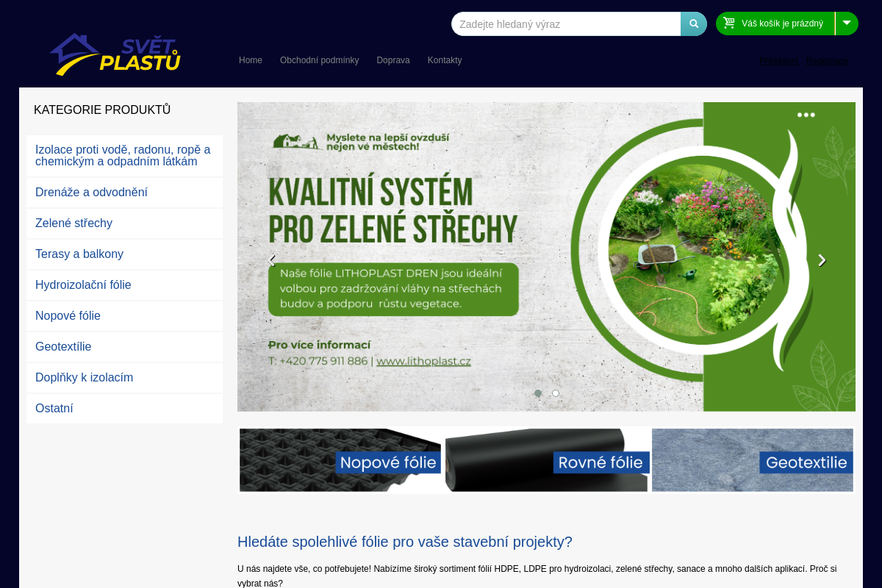The width and height of the screenshot is (882, 588).
Task: Open the Kontakty menu item
Action: coord(445,60)
